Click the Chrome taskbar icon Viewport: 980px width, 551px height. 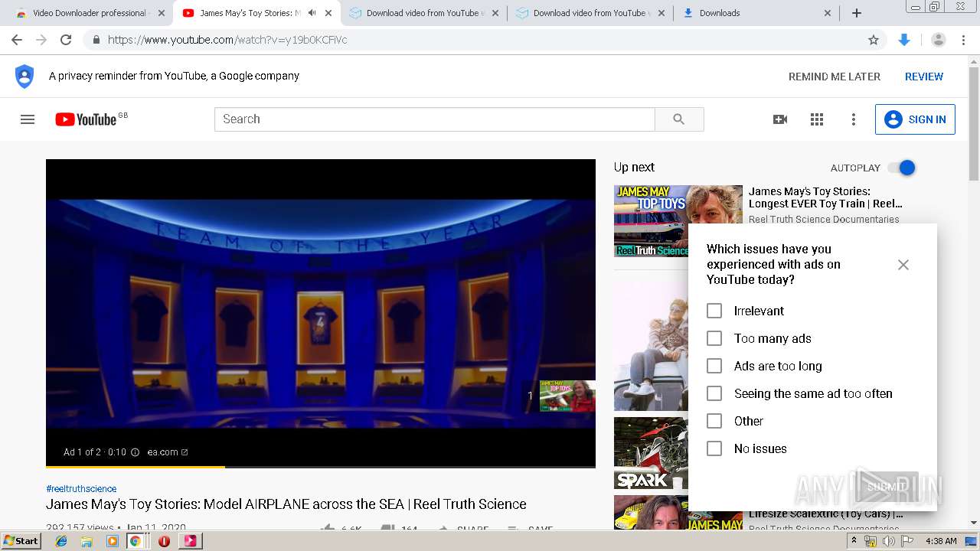136,541
